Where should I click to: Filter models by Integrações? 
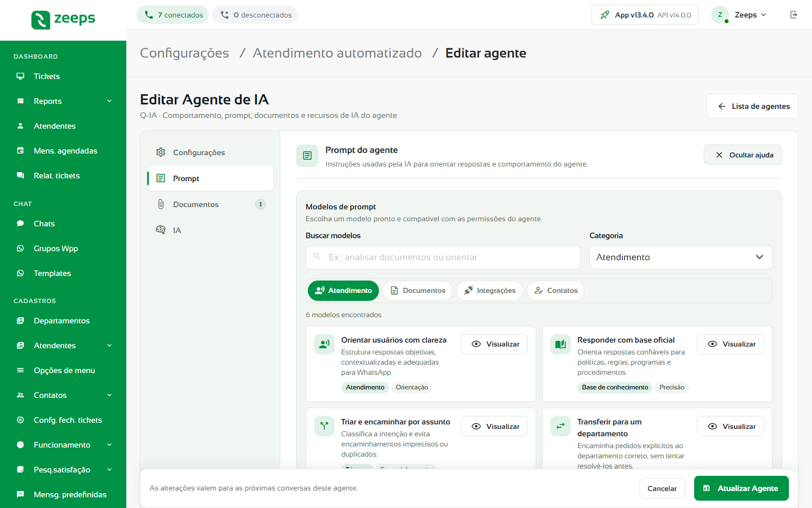[x=489, y=291]
